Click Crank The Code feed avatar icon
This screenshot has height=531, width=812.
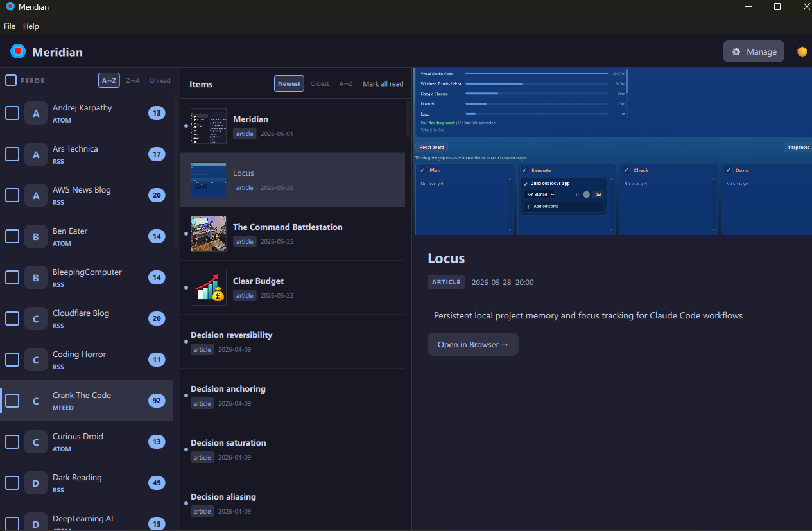[36, 401]
